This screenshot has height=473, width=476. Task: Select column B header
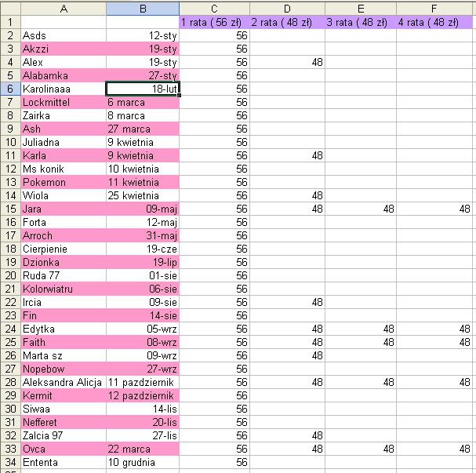coord(143,8)
